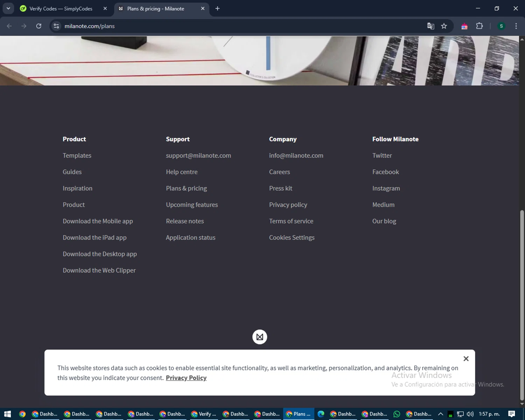Screen dimensions: 525x420
Task: Open the Instagram link
Action: click(386, 188)
